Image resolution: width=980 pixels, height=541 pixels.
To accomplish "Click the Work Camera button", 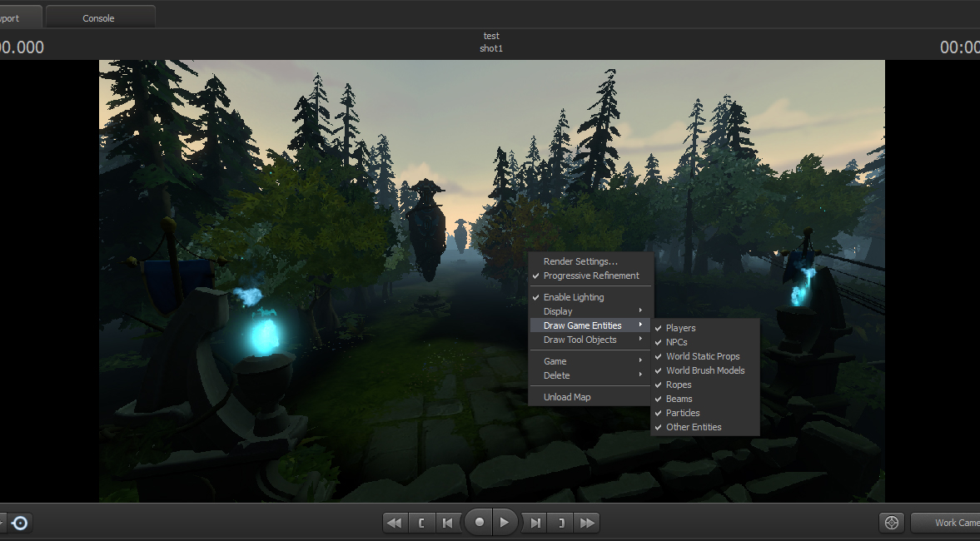I will coord(946,523).
